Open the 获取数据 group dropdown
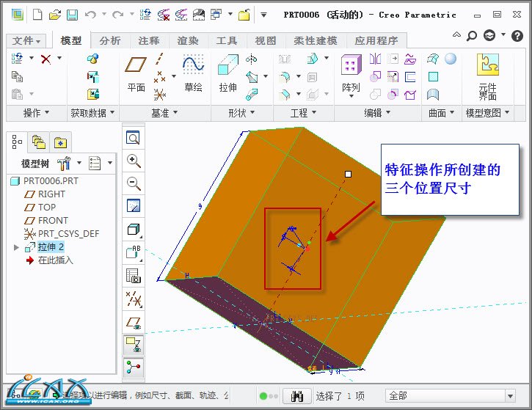The width and height of the screenshot is (532, 410). click(x=92, y=113)
